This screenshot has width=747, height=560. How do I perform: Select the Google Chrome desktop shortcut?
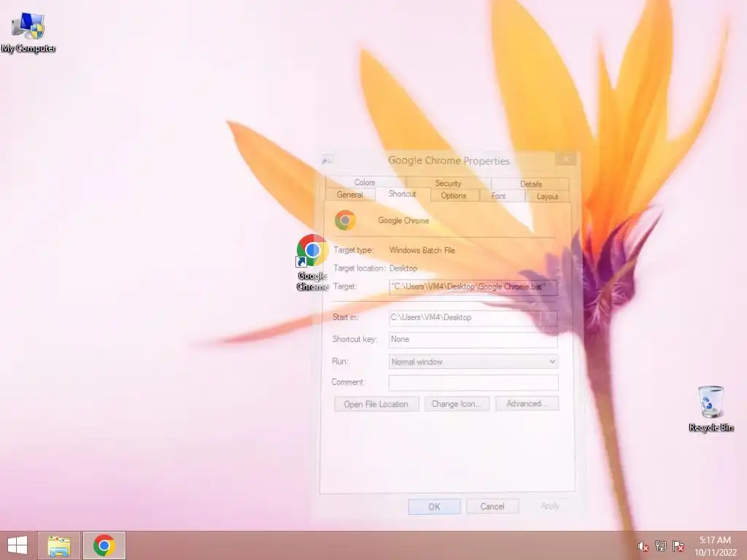312,262
